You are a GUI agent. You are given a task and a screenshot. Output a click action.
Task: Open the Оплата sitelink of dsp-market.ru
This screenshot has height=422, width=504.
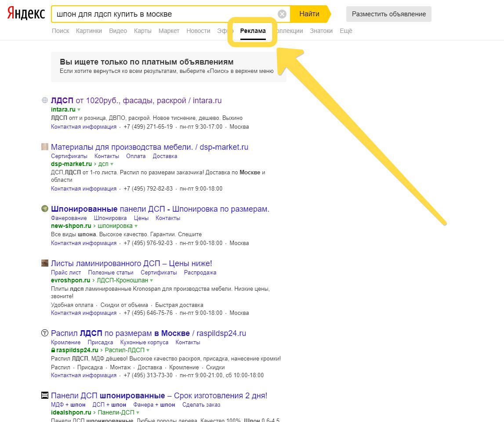point(136,156)
